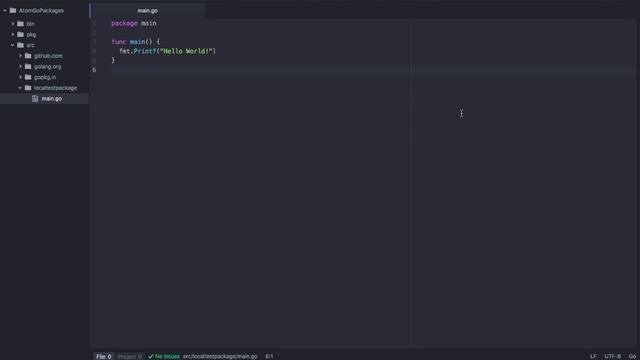Expand the pkg folder chevron
This screenshot has height=360, width=640.
click(13, 34)
